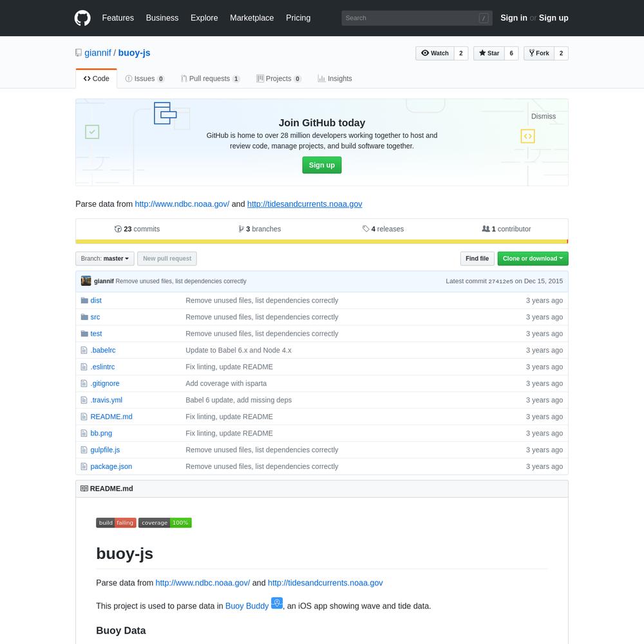
Task: Click file icon next to .babelrc
Action: (x=84, y=350)
